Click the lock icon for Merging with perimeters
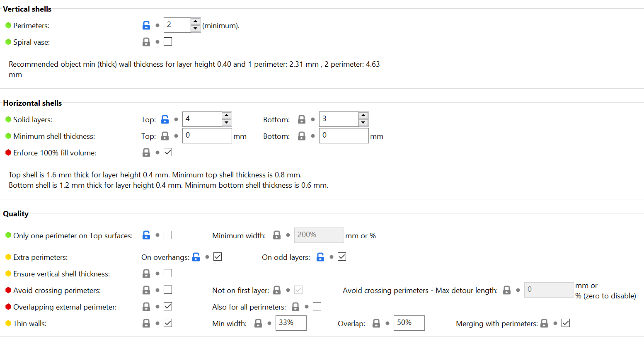Image resolution: width=644 pixels, height=339 pixels. (x=544, y=323)
